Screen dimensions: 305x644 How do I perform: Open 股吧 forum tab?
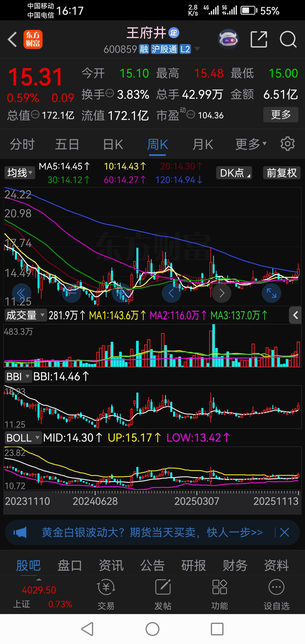[x=28, y=565]
